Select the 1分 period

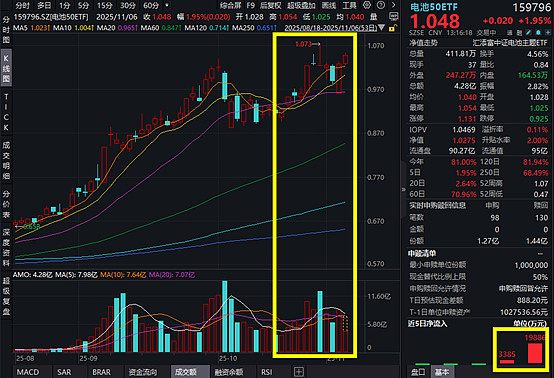pyautogui.click(x=65, y=5)
